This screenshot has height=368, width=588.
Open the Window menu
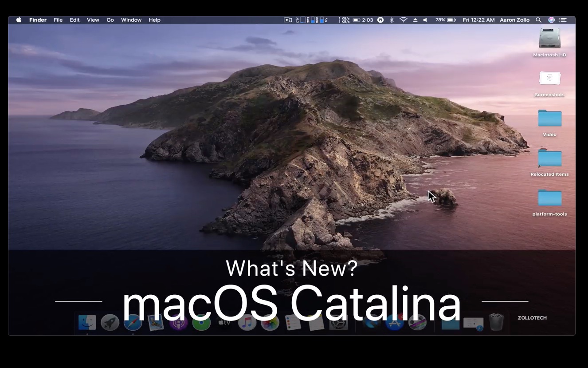point(131,20)
